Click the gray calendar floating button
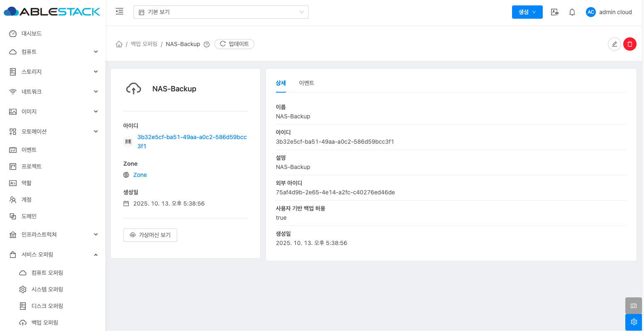 tap(634, 306)
